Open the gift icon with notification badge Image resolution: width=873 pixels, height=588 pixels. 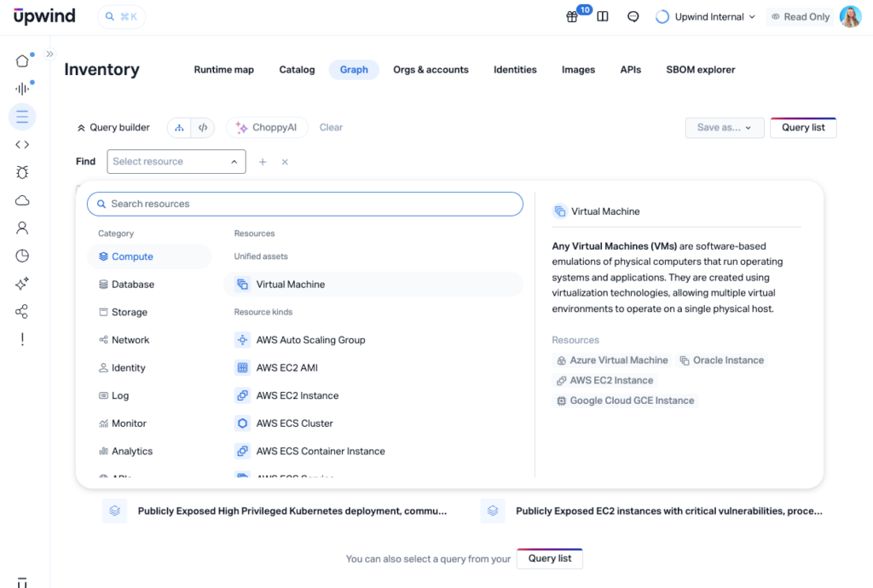571,15
